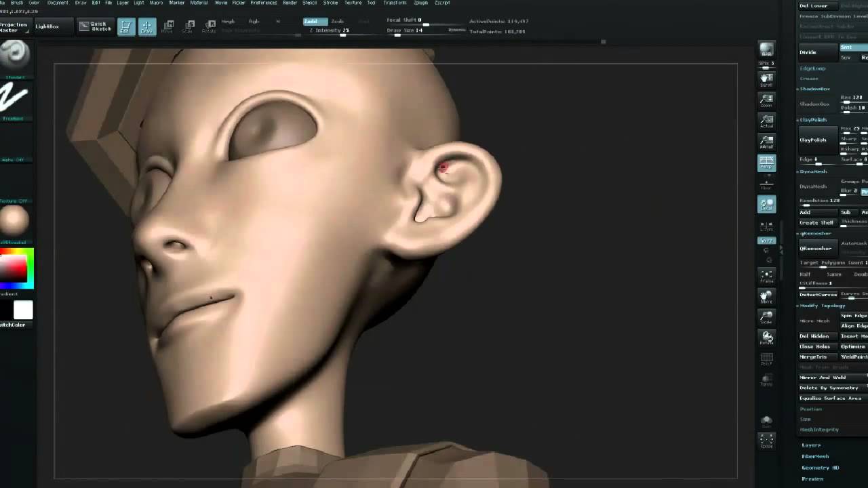Click the Actual size icon
Viewport: 868px width, 488px height.
click(x=766, y=121)
